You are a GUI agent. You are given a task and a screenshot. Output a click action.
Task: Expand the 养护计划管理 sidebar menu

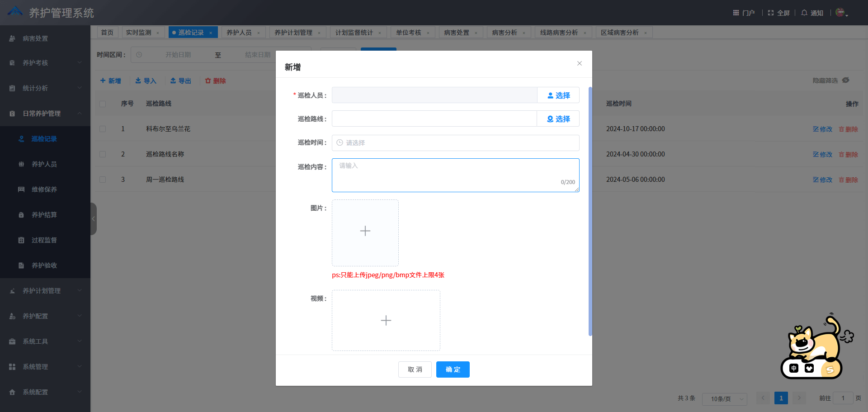click(45, 291)
